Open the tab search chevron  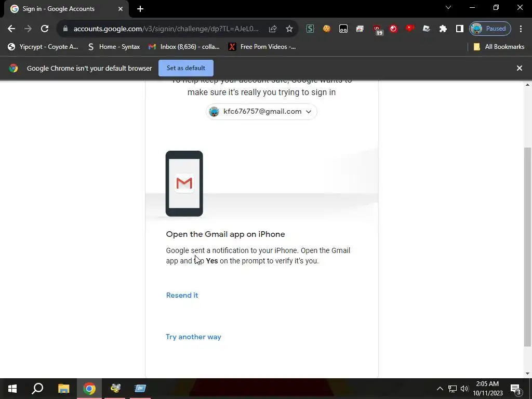448,7
